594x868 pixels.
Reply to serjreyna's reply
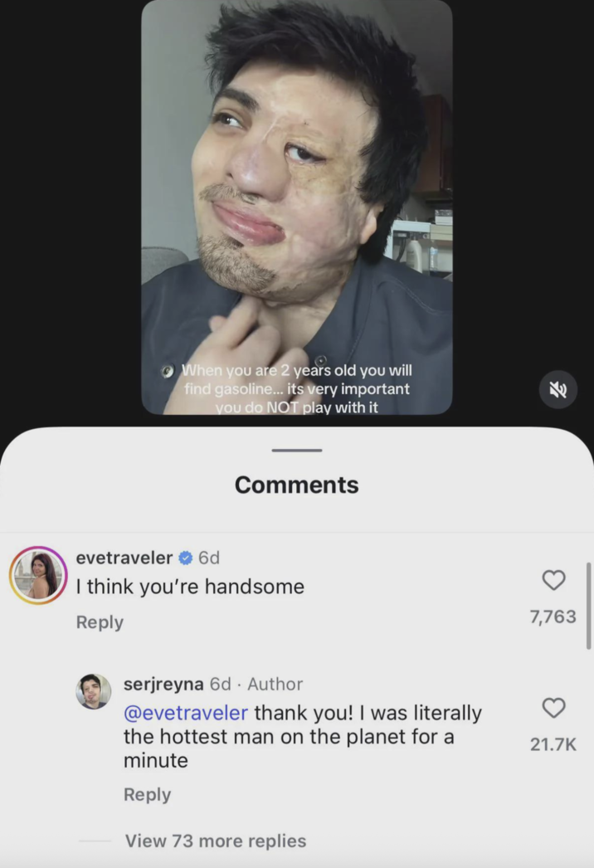tap(148, 794)
